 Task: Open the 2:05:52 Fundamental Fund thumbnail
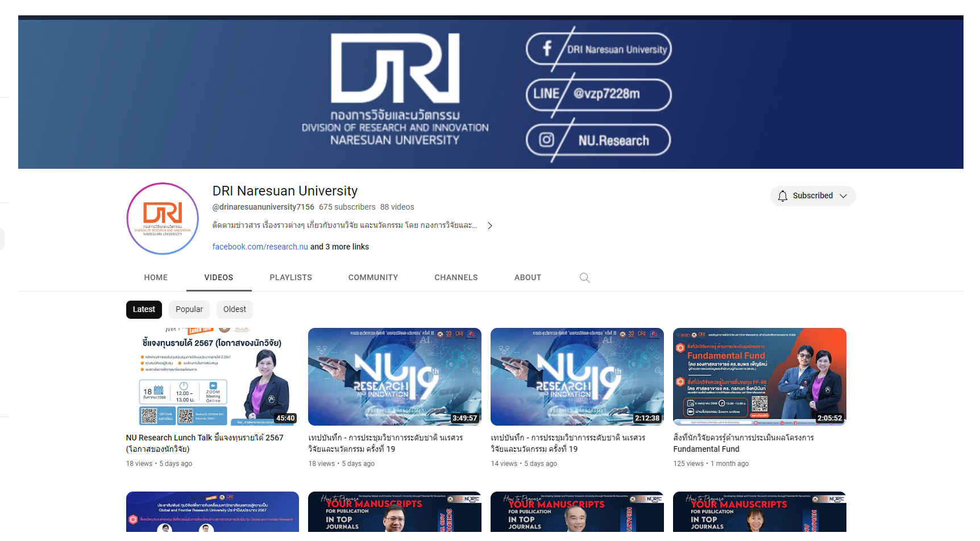tap(759, 377)
